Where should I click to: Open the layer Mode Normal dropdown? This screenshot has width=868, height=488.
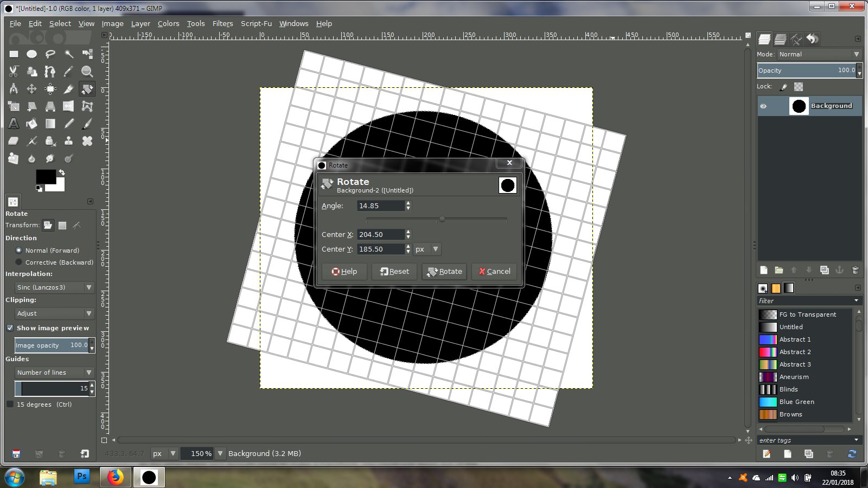[819, 54]
